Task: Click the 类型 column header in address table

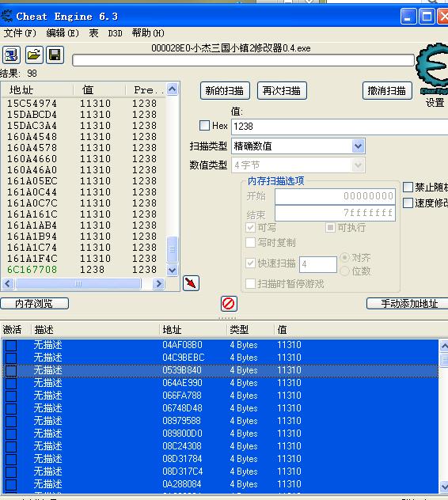Action: (250, 329)
